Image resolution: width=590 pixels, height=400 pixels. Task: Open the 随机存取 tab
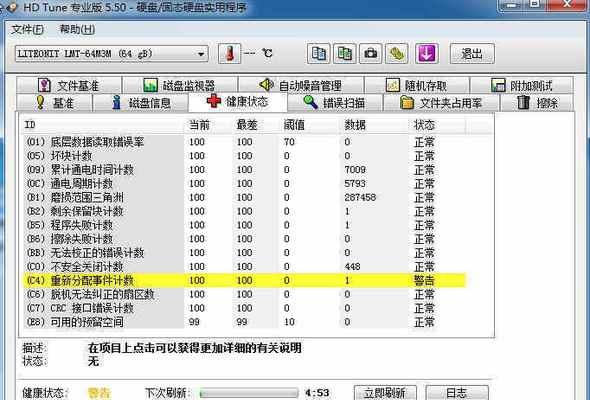(417, 85)
